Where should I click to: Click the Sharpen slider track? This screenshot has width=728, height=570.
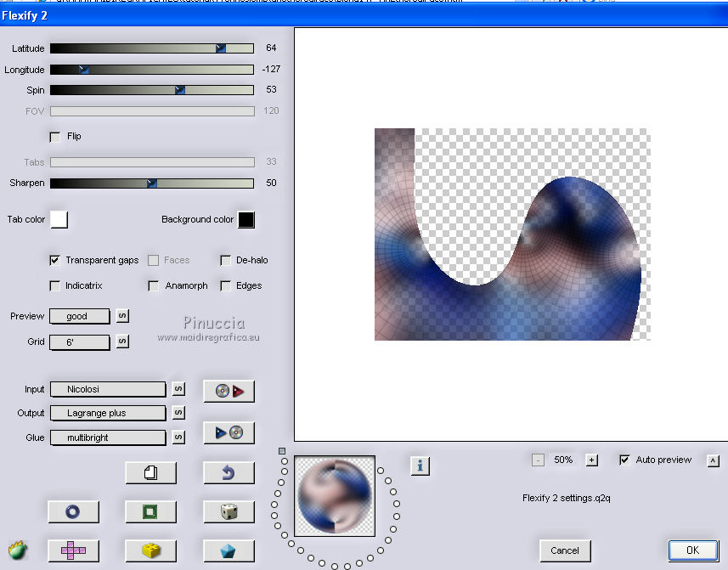[x=152, y=183]
